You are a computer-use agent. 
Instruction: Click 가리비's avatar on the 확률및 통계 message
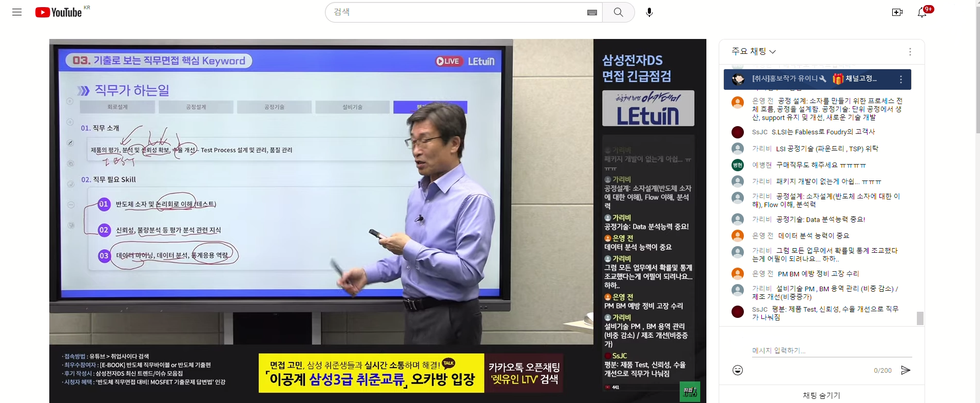point(738,252)
